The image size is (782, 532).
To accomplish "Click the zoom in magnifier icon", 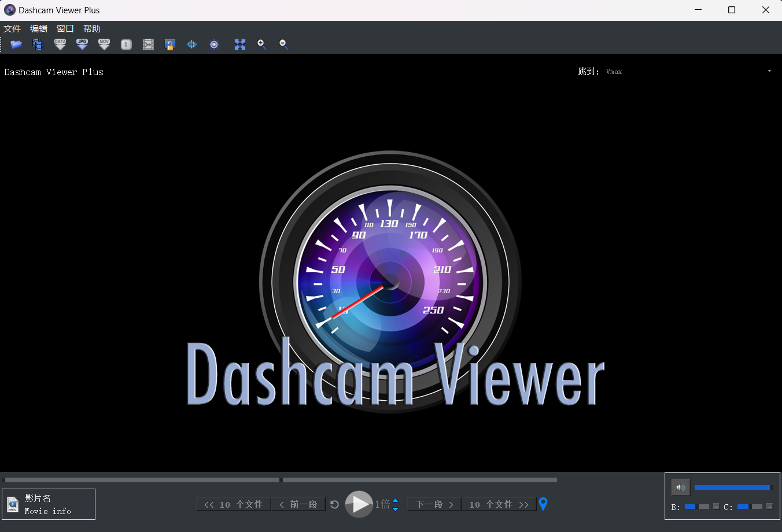I will [x=262, y=45].
